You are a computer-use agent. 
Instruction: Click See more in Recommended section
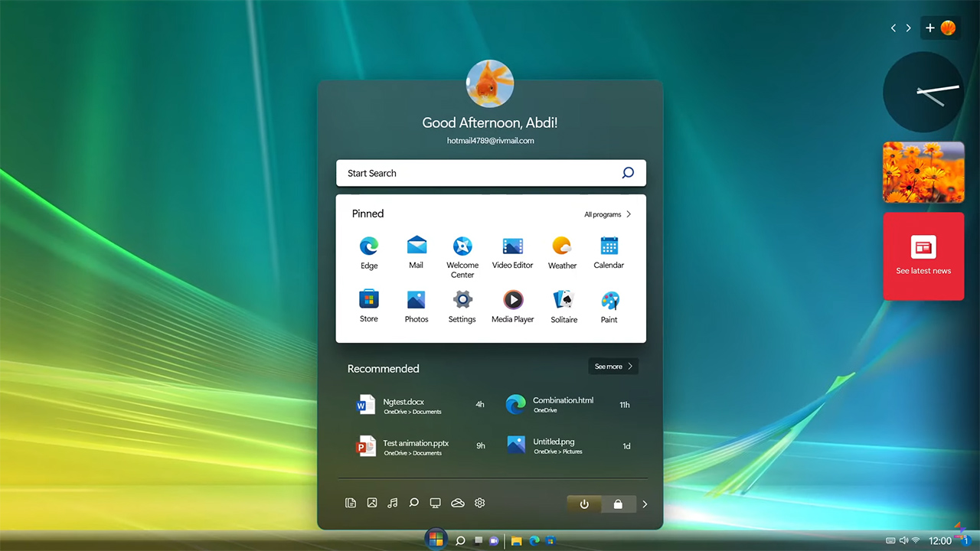(612, 367)
